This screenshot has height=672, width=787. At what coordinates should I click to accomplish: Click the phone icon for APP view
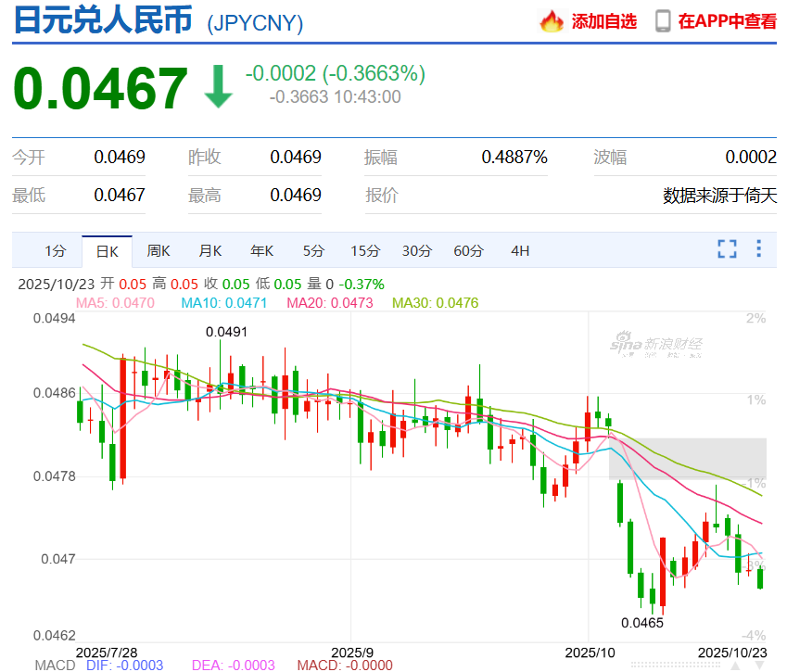point(663,20)
